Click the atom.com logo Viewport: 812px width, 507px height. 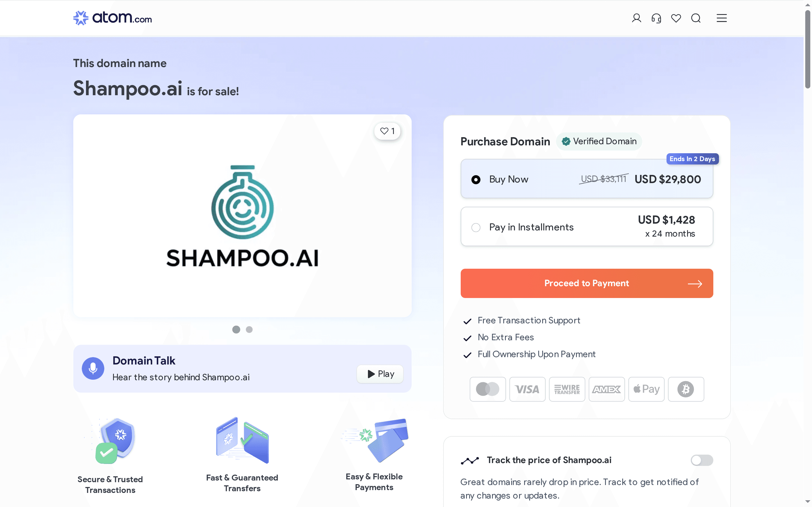coord(112,18)
